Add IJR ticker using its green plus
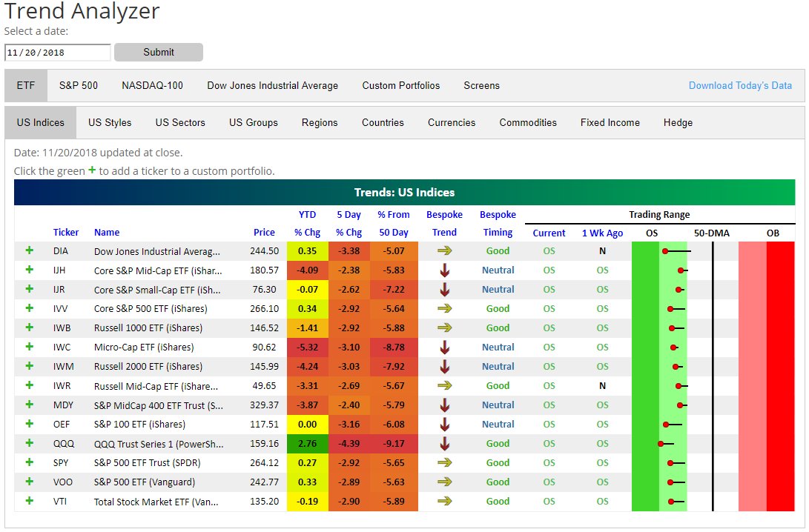This screenshot has height=532, width=809. click(30, 289)
